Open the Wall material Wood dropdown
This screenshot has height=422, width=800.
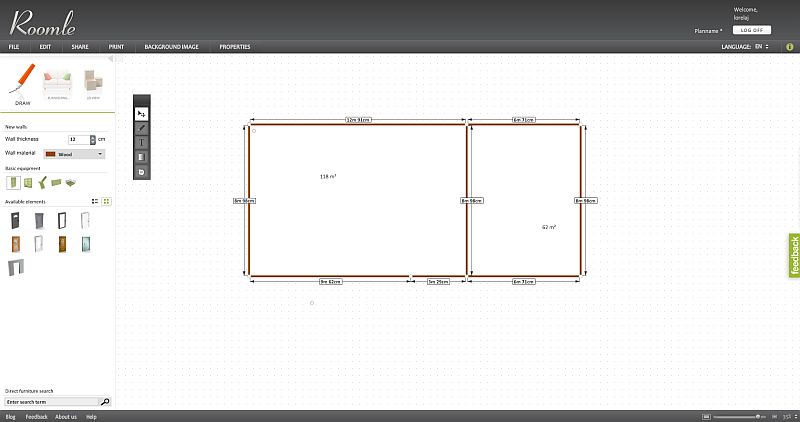click(x=74, y=154)
